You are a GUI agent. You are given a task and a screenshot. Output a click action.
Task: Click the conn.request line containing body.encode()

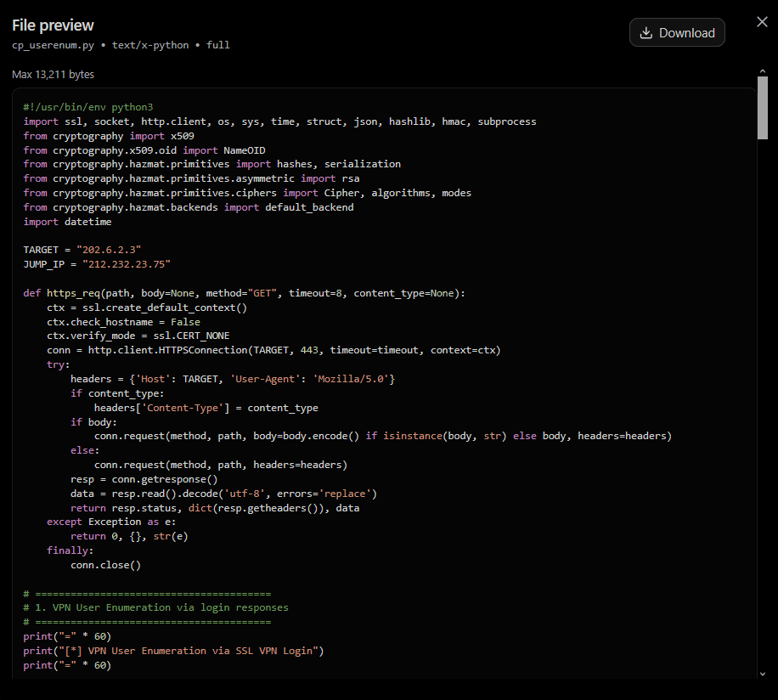coord(383,436)
